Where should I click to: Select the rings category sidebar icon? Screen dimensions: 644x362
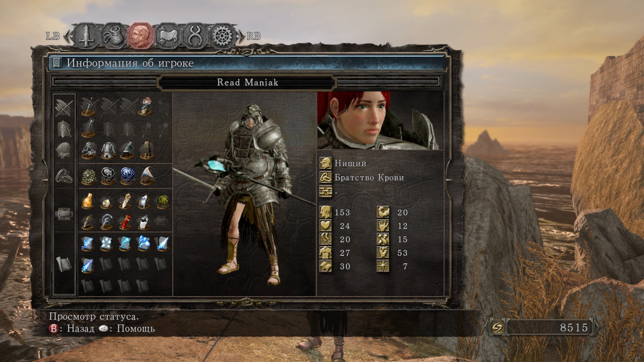pyautogui.click(x=64, y=176)
